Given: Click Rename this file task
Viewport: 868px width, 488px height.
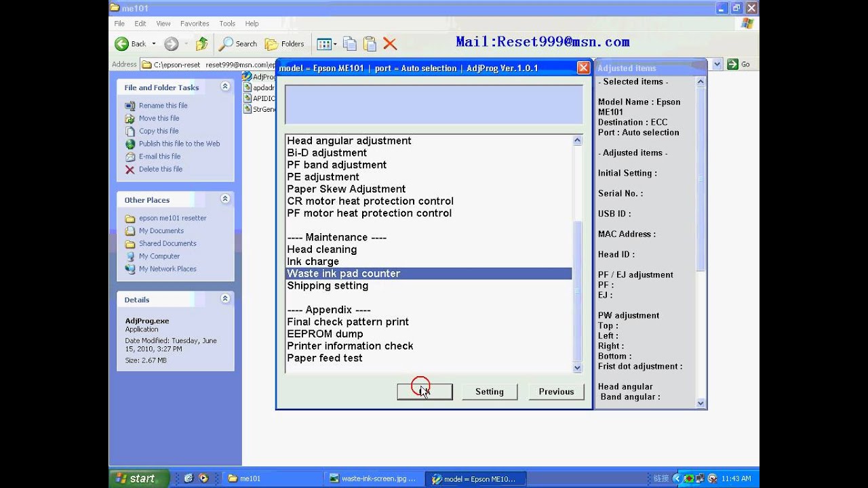Looking at the screenshot, I should pos(163,106).
